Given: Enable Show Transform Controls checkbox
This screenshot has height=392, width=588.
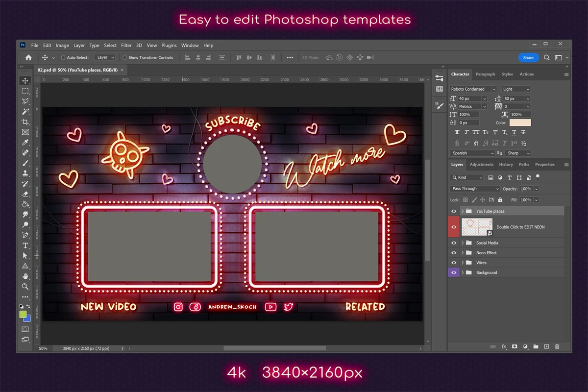Looking at the screenshot, I should coord(124,58).
